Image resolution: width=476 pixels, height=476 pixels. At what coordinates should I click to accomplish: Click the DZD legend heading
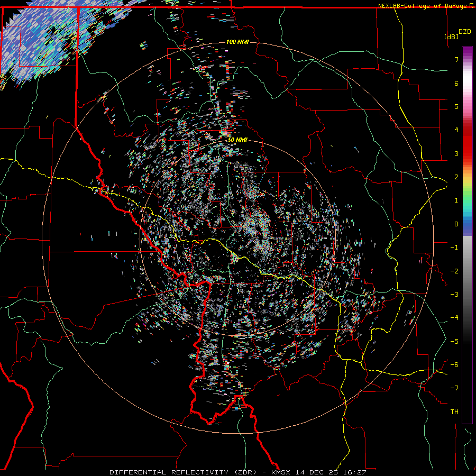465,32
